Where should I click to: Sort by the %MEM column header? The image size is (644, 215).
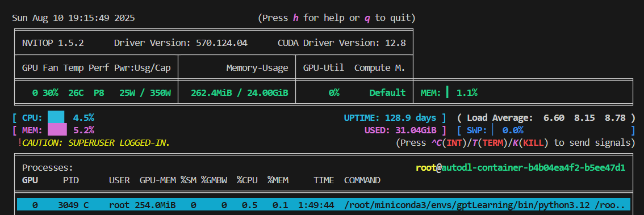(278, 180)
